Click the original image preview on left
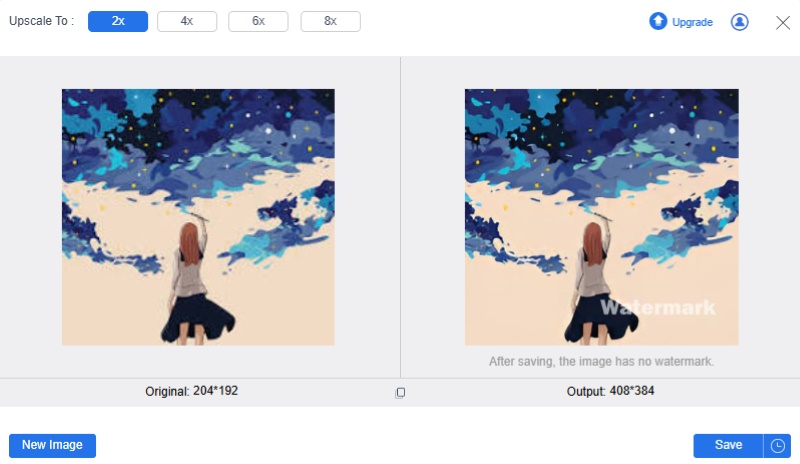800x464 pixels. tap(198, 217)
